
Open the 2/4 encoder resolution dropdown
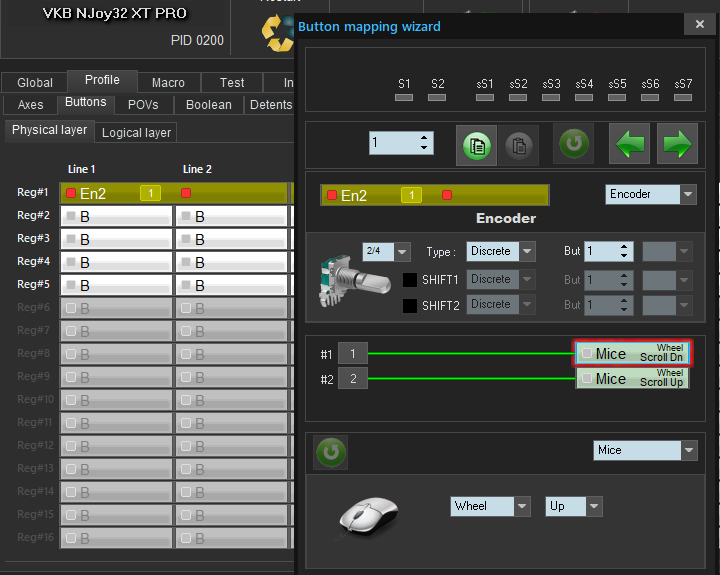[x=386, y=251]
